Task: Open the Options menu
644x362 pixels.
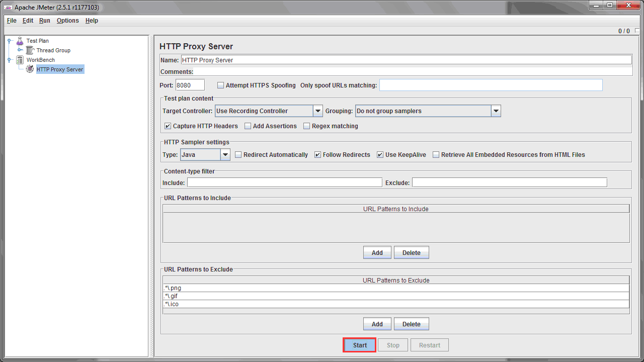Action: coord(68,21)
